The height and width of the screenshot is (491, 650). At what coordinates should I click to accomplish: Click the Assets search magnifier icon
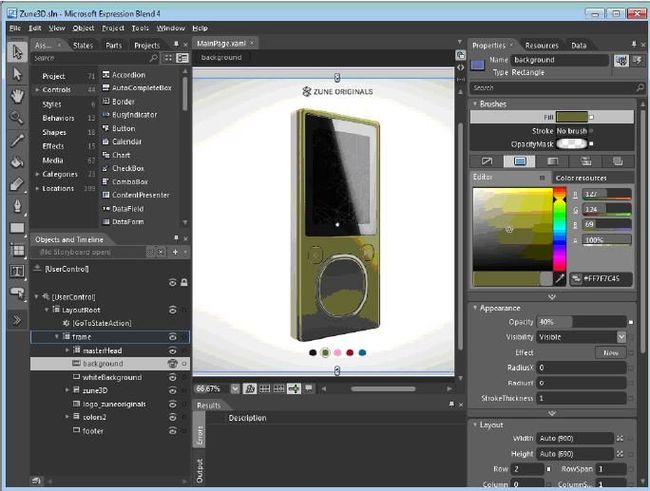[153, 58]
